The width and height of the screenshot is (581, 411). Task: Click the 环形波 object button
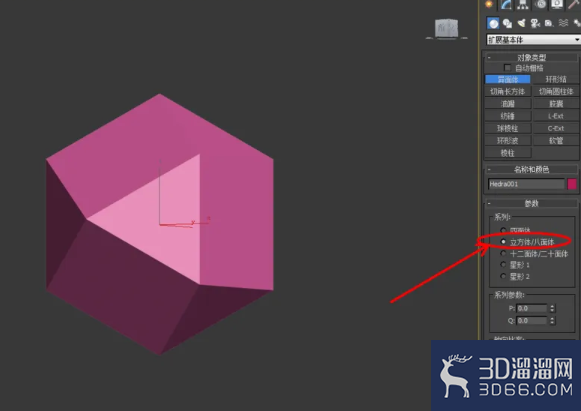pos(508,140)
